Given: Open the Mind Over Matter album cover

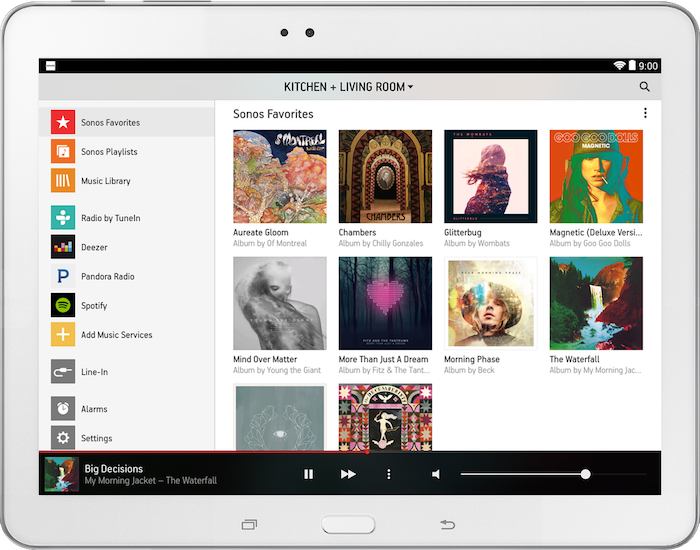Looking at the screenshot, I should point(280,303).
